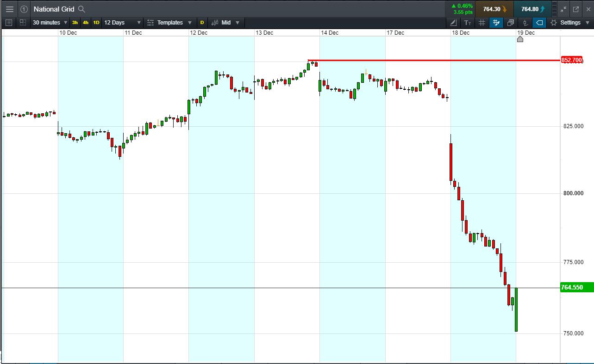Click the 0.46% price change indicator

[x=463, y=6]
